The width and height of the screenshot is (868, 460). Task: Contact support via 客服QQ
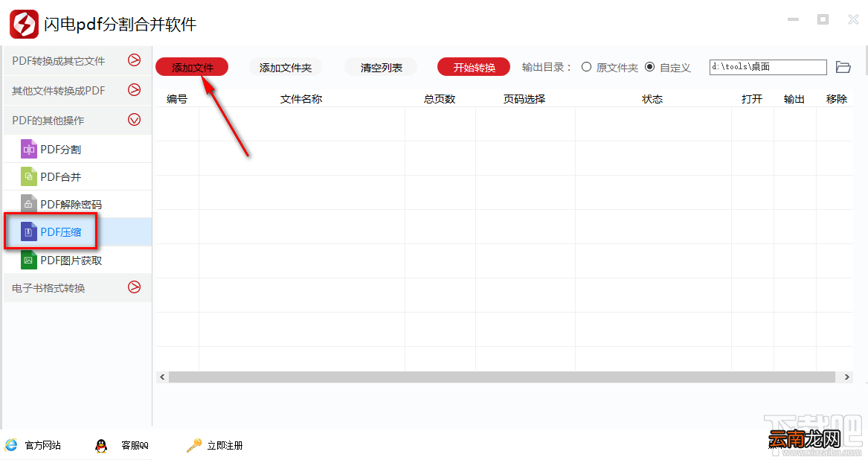(x=135, y=445)
